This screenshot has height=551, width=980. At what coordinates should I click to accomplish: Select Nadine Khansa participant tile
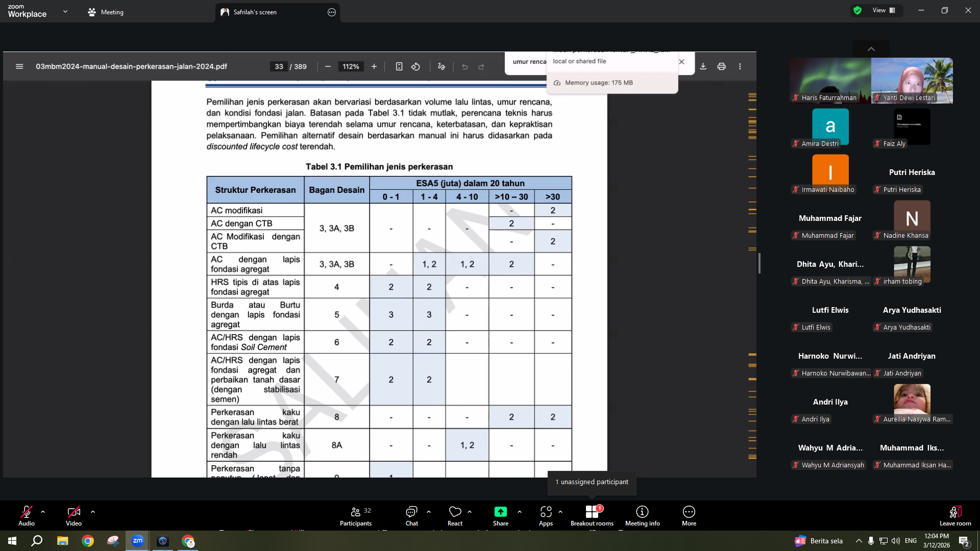tap(912, 218)
